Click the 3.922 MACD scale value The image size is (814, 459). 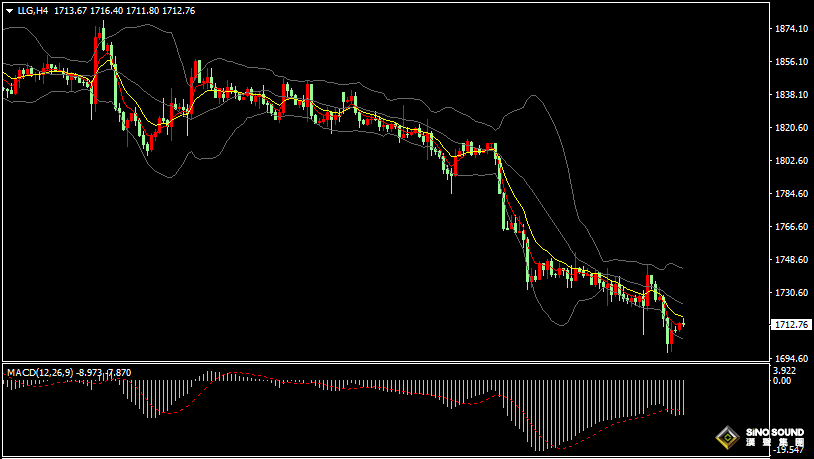pos(784,371)
